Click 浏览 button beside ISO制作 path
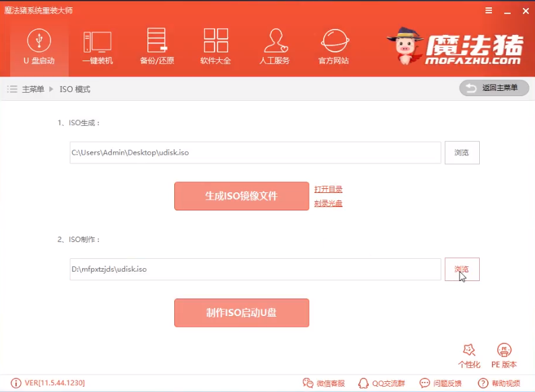The image size is (535, 392). coord(462,269)
